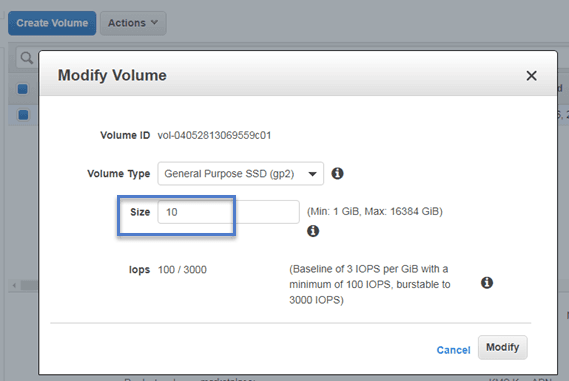Click the Cancel link
Screen dimensions: 569x381
click(x=453, y=350)
